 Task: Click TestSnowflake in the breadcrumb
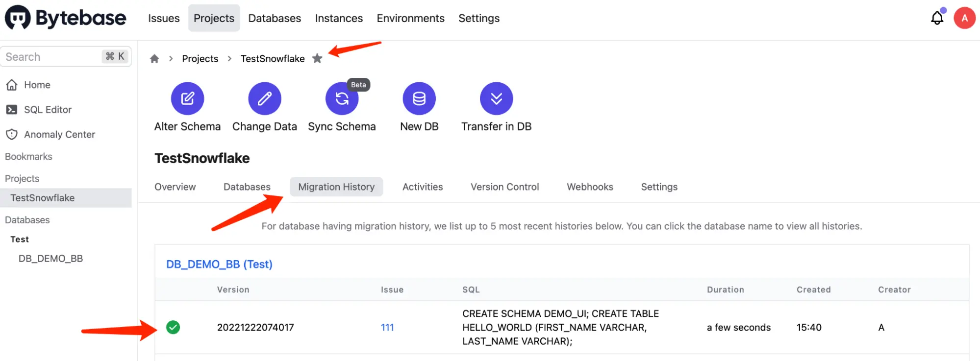273,59
